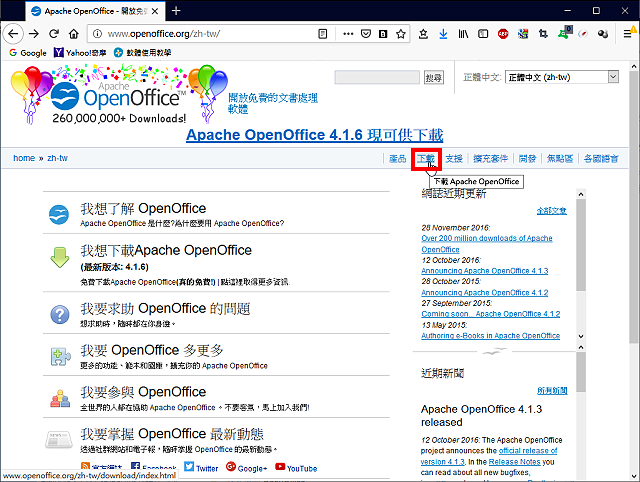Open the Library books icon
640x482 pixels.
click(463, 34)
